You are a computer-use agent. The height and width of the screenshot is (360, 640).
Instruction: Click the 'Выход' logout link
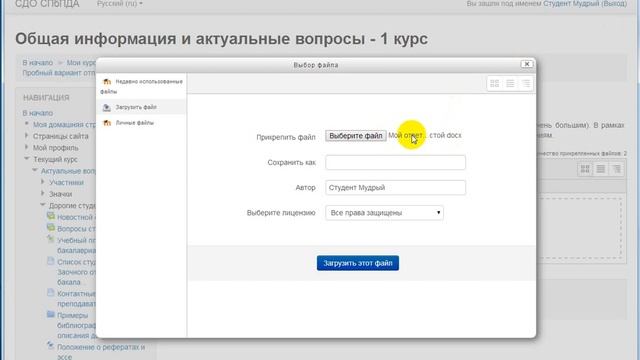pos(614,4)
